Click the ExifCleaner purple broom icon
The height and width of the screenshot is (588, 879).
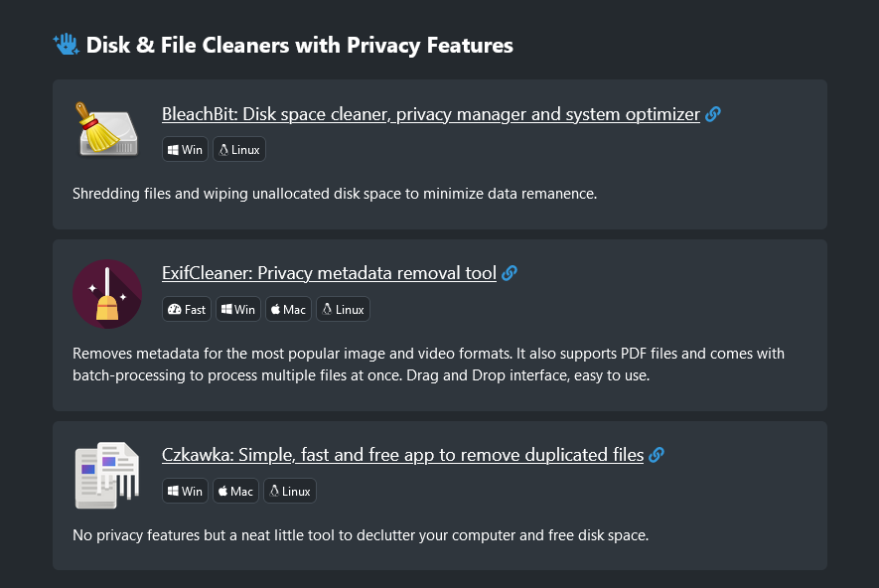click(107, 294)
